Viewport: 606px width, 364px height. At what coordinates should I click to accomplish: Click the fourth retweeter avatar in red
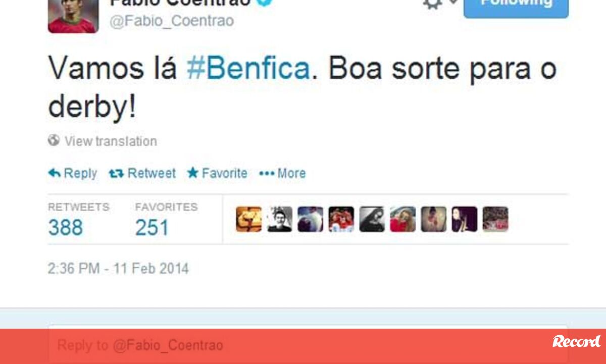pyautogui.click(x=341, y=219)
